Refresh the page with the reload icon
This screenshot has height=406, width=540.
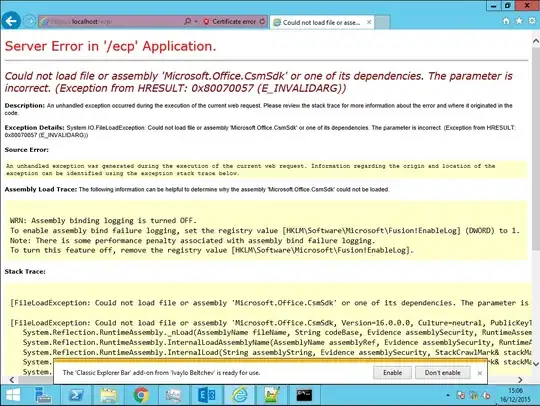click(x=262, y=21)
